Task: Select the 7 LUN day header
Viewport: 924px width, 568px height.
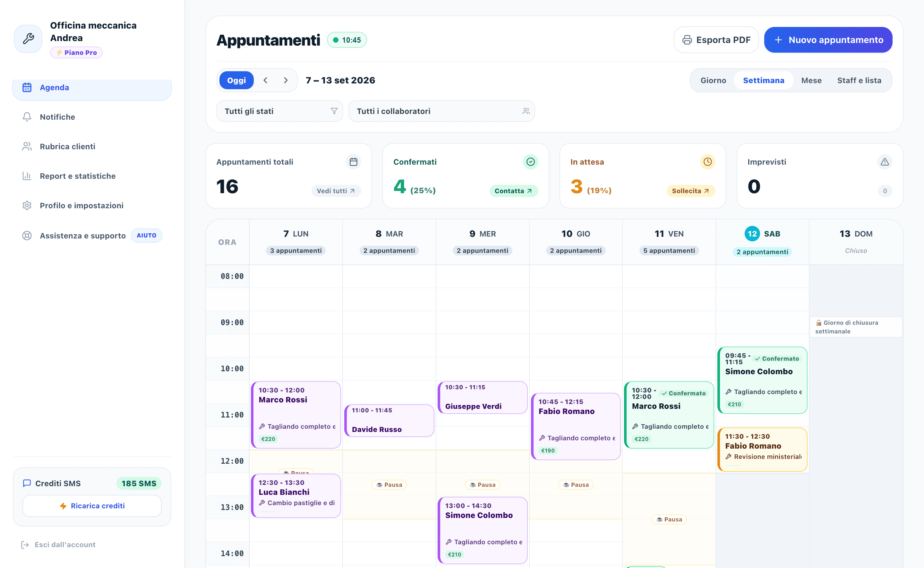Action: [296, 242]
